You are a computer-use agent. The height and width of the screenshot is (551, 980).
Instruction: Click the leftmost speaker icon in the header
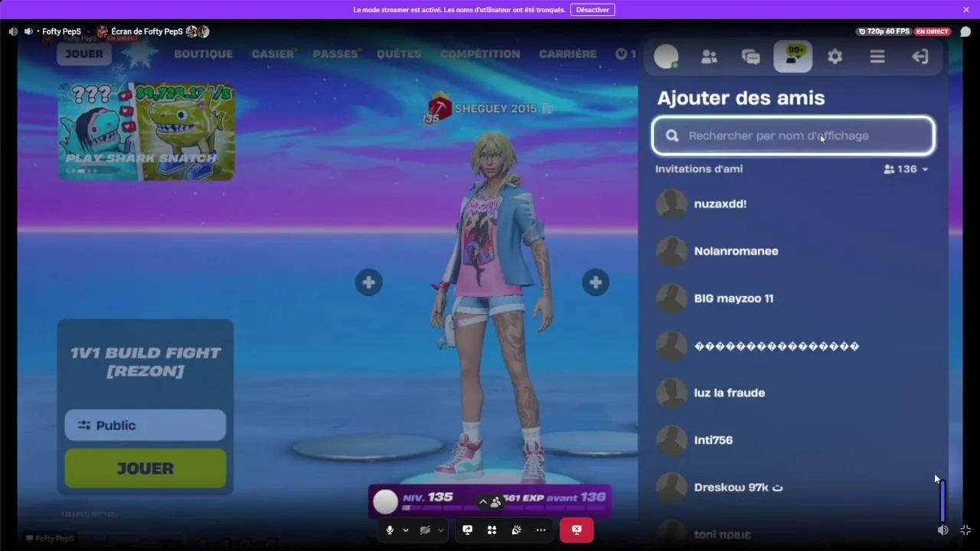[13, 31]
